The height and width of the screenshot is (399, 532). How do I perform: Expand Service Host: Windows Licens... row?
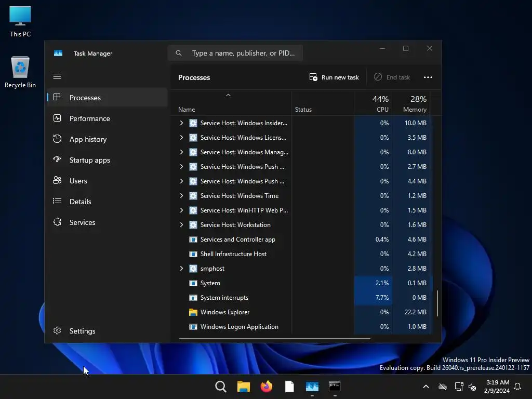(181, 137)
